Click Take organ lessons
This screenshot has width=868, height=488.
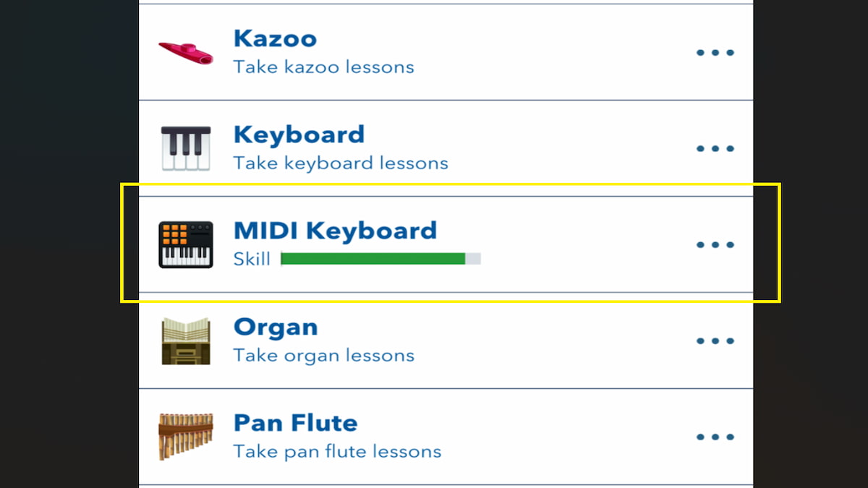[323, 355]
